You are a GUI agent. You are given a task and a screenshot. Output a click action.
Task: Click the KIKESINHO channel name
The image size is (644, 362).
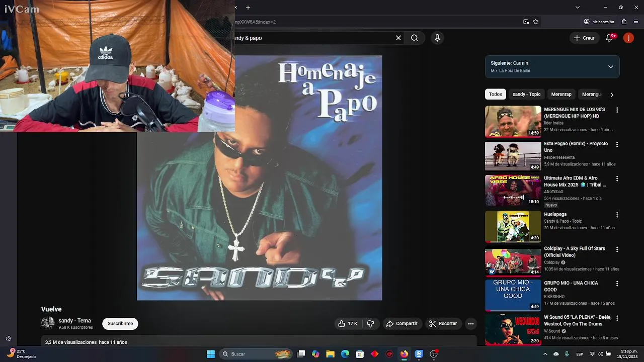(554, 297)
